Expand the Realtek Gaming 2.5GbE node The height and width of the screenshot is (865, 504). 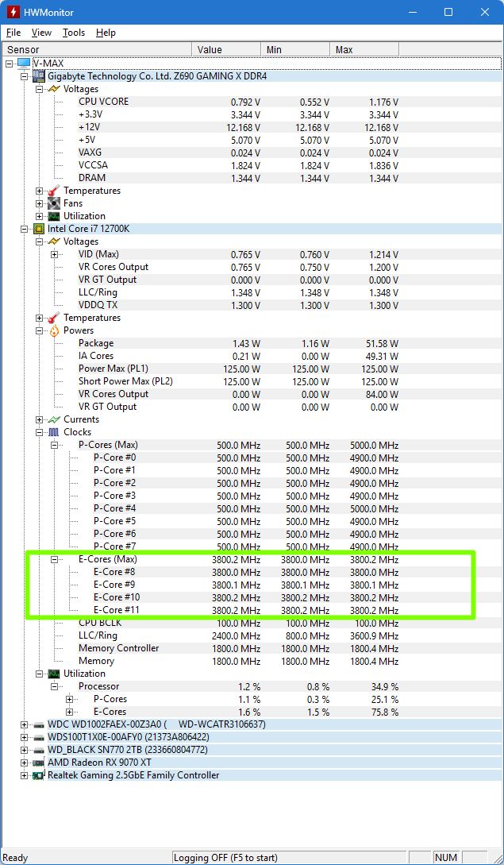pyautogui.click(x=24, y=775)
